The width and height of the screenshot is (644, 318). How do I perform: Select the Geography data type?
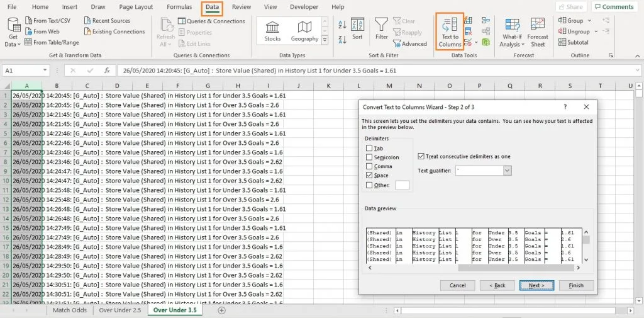click(x=304, y=31)
